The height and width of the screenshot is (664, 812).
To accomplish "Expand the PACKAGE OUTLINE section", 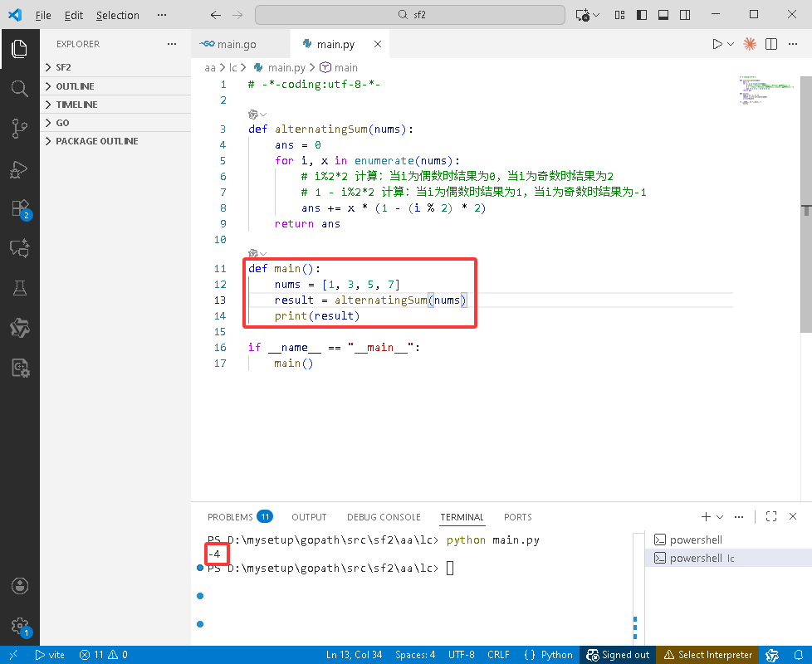I will pos(115,141).
